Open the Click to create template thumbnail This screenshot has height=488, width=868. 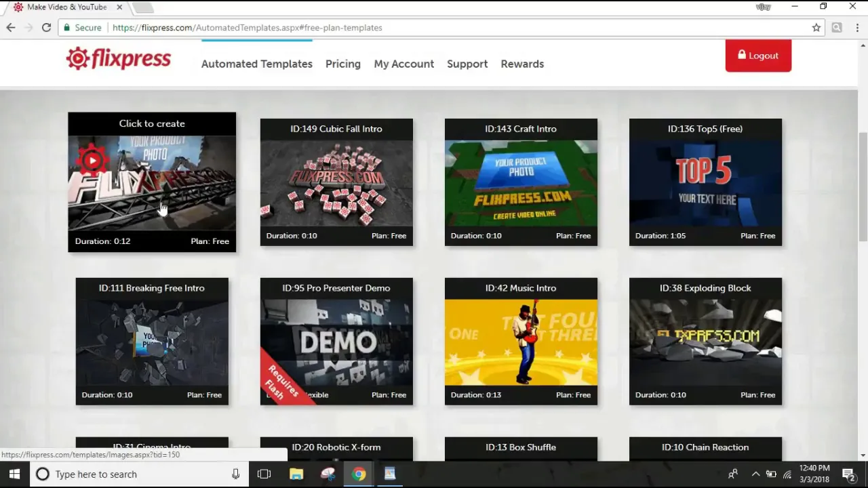coord(152,182)
